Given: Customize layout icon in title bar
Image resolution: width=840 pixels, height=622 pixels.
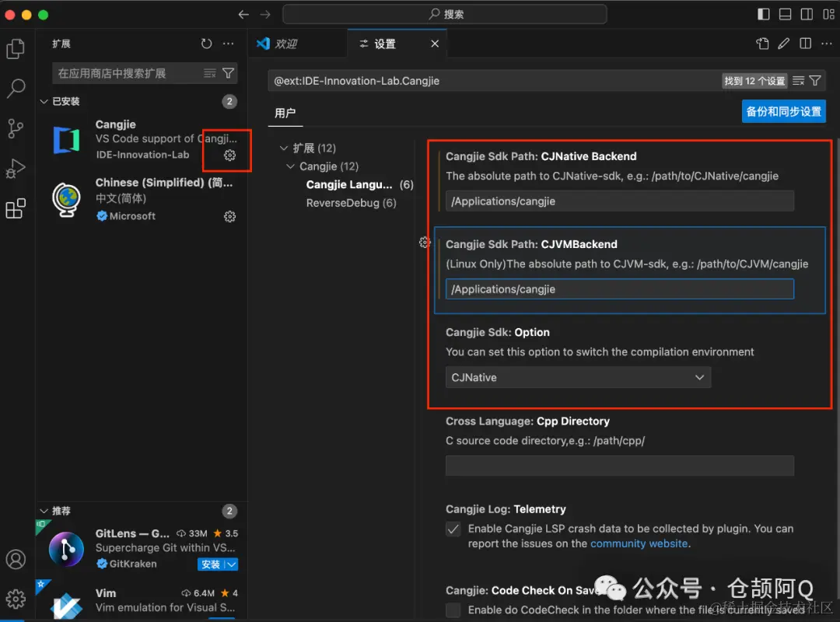Looking at the screenshot, I should (x=828, y=15).
